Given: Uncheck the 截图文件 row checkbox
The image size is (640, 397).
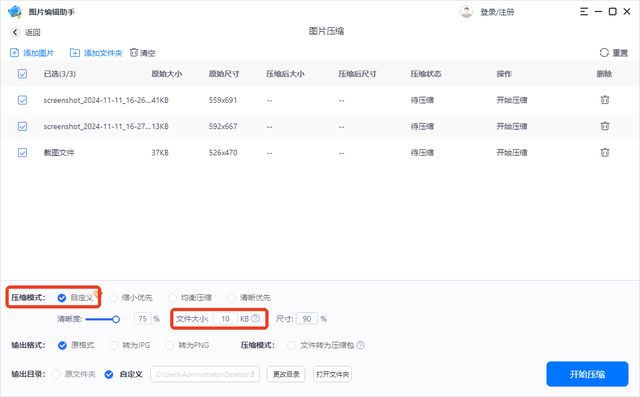Looking at the screenshot, I should (x=22, y=153).
